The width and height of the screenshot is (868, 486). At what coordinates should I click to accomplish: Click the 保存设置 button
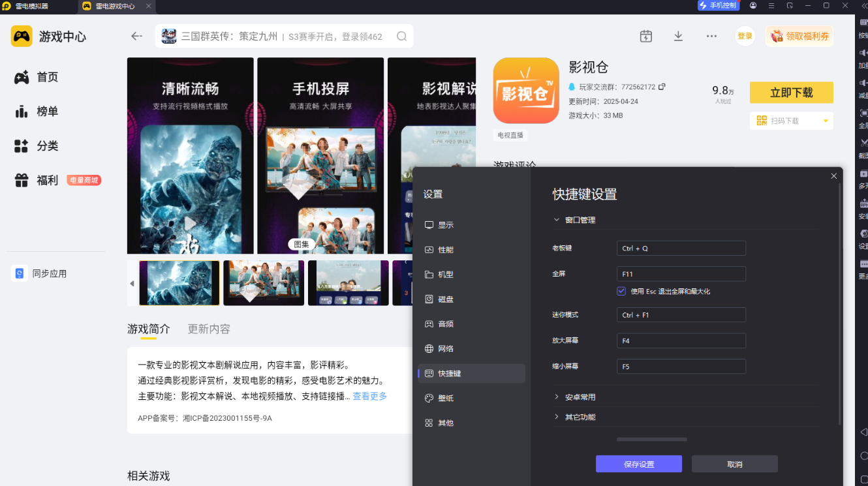[638, 464]
